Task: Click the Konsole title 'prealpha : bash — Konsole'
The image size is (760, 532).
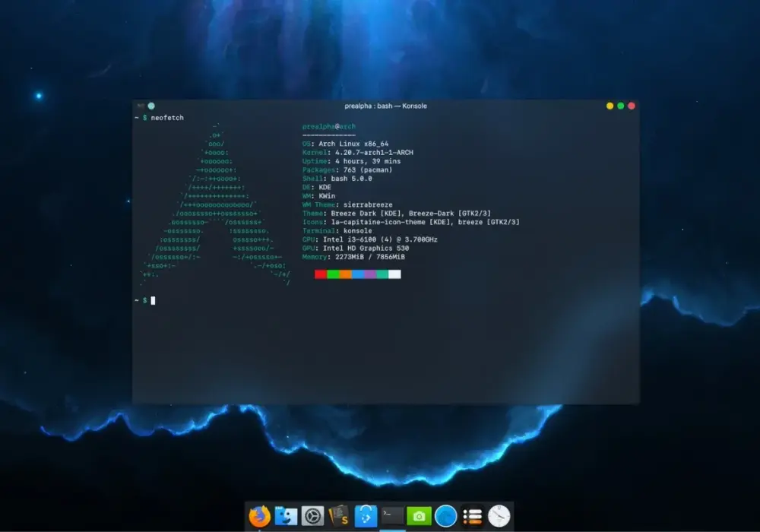Action: tap(386, 106)
